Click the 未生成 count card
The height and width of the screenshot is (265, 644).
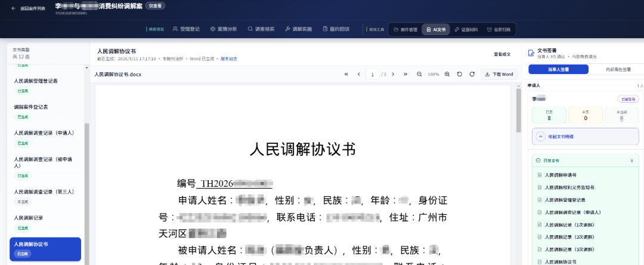(x=622, y=115)
